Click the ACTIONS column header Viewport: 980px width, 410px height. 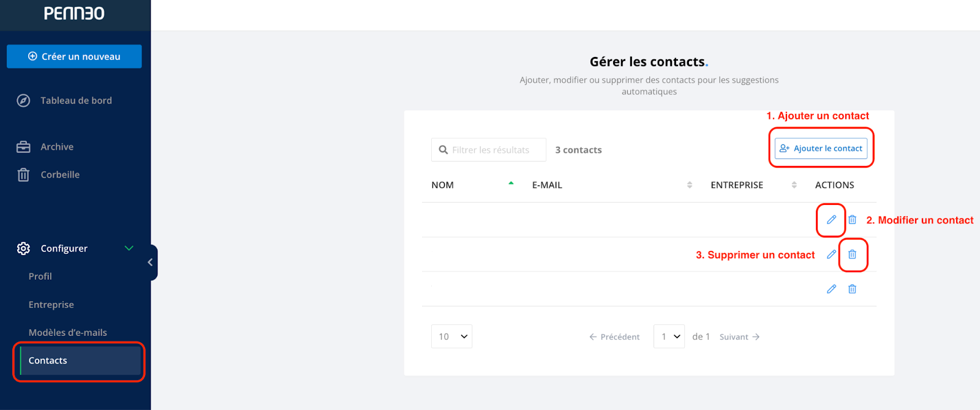(834, 185)
